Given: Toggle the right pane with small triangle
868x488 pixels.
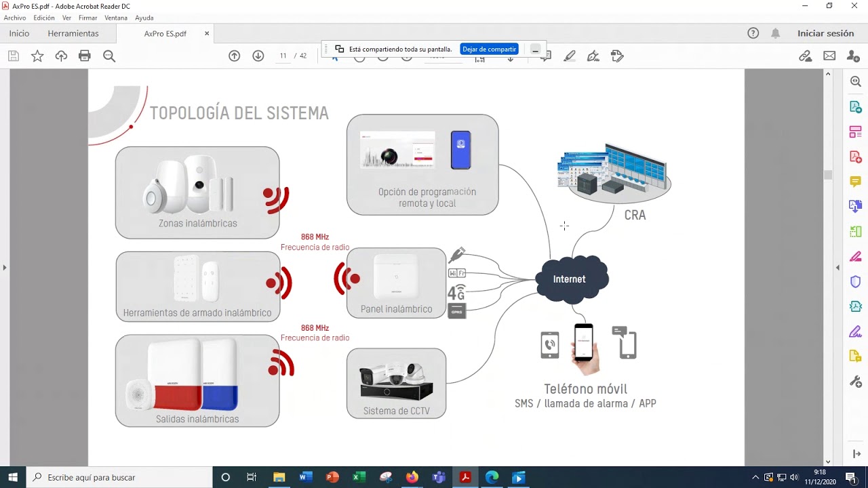Looking at the screenshot, I should click(x=837, y=268).
